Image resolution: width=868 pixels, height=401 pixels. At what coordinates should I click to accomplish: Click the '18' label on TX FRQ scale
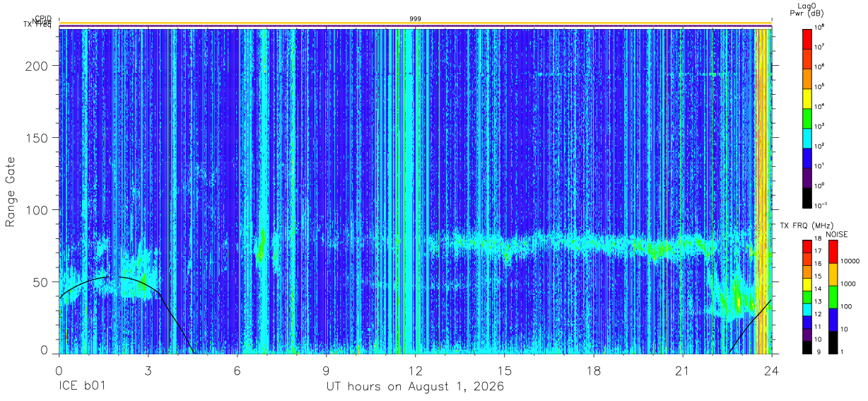coord(817,239)
